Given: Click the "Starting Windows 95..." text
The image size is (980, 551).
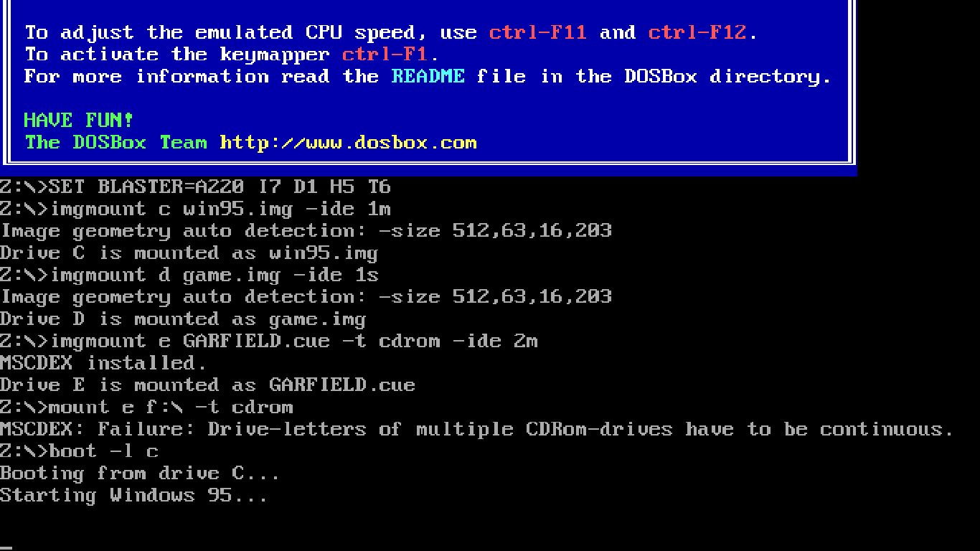Looking at the screenshot, I should pyautogui.click(x=133, y=495).
